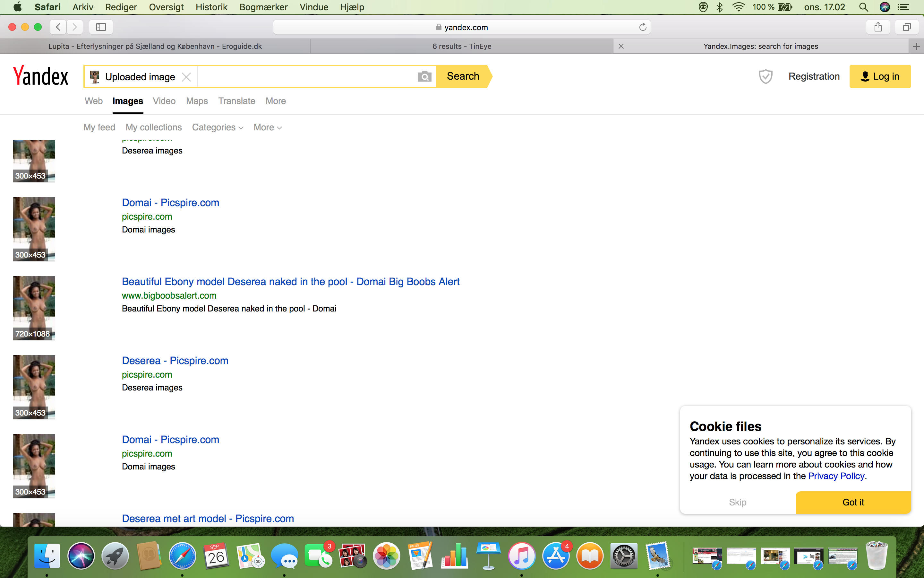Image resolution: width=924 pixels, height=578 pixels.
Task: Click the yandex.com address bar
Action: [462, 27]
